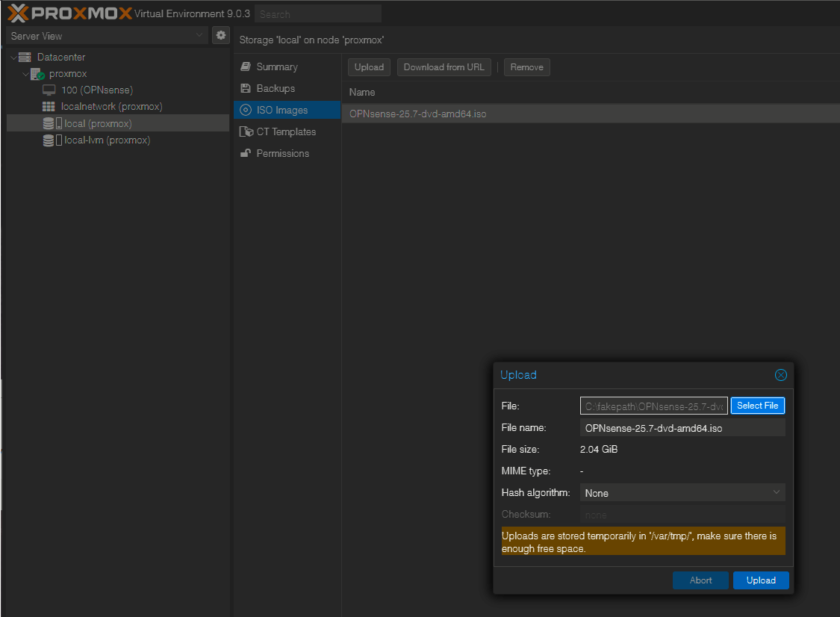
Task: Click the Hash algorithm label
Action: pyautogui.click(x=535, y=493)
